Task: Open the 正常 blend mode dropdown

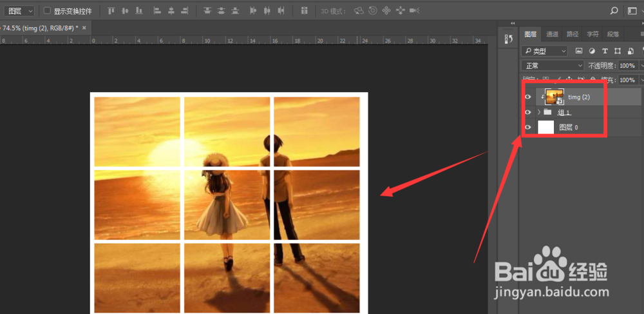Action: pos(553,65)
